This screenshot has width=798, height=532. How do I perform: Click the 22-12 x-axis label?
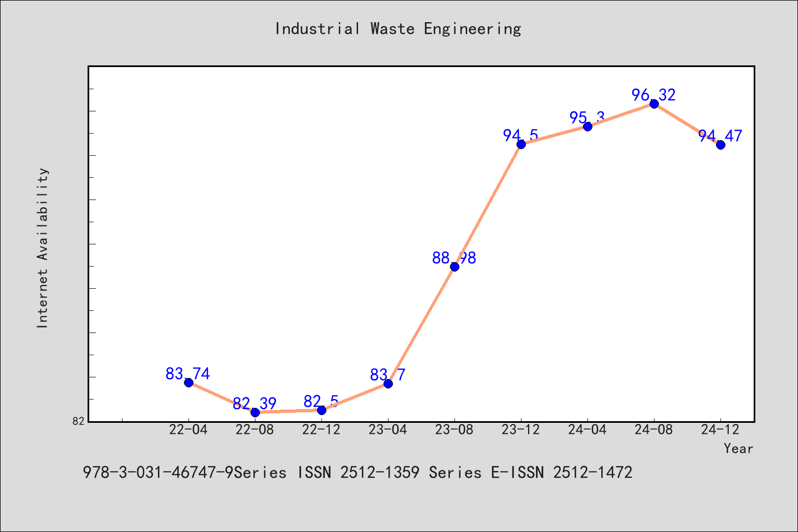tap(321, 429)
